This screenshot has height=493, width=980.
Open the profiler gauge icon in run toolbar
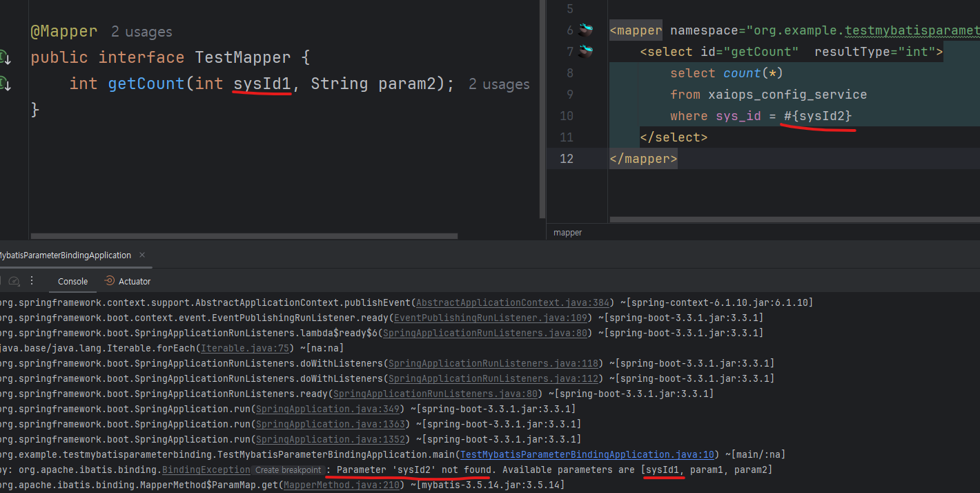pos(14,281)
